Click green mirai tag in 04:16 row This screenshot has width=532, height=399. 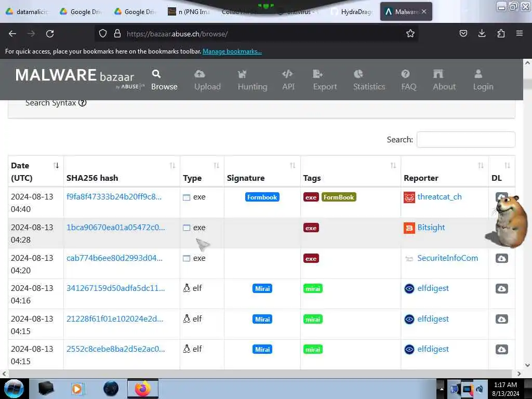313,289
